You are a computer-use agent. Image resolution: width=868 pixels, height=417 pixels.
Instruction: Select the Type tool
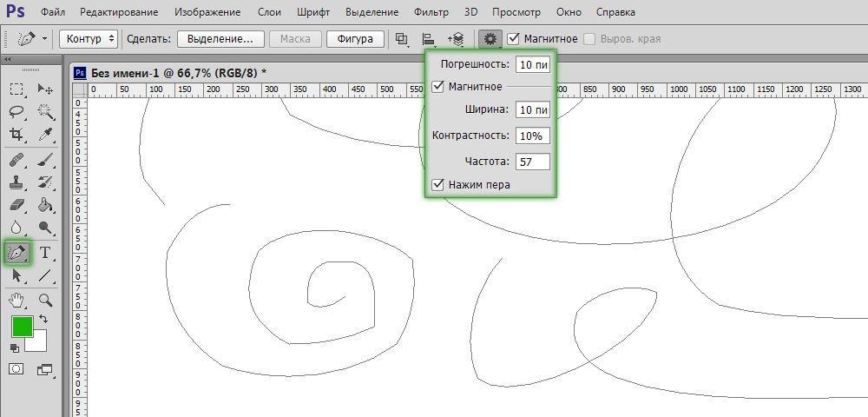point(45,253)
